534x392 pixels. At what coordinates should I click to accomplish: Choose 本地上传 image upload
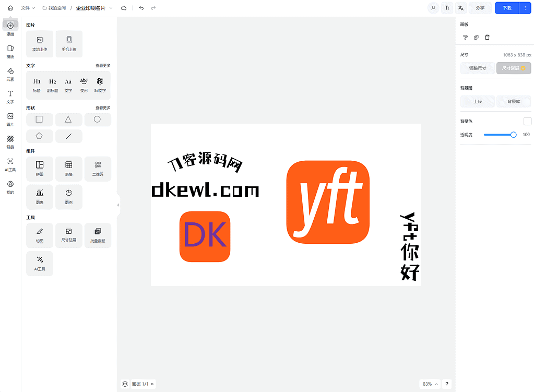point(40,44)
